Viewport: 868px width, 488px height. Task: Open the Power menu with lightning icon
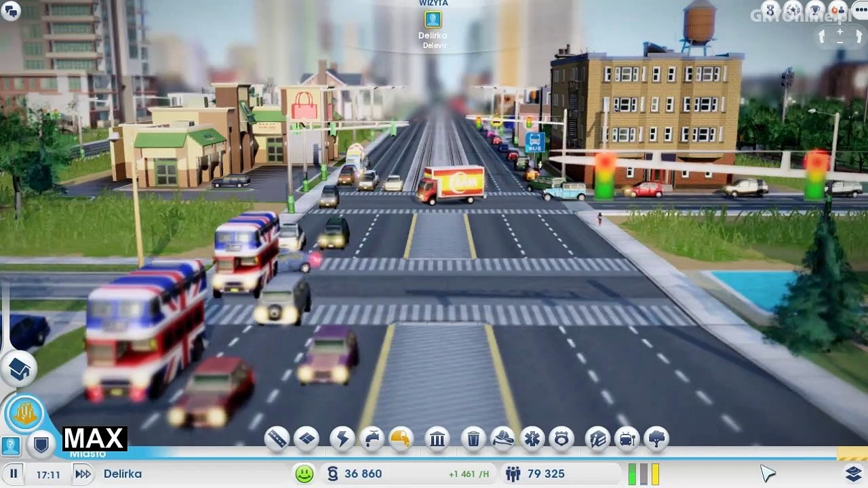pos(342,439)
